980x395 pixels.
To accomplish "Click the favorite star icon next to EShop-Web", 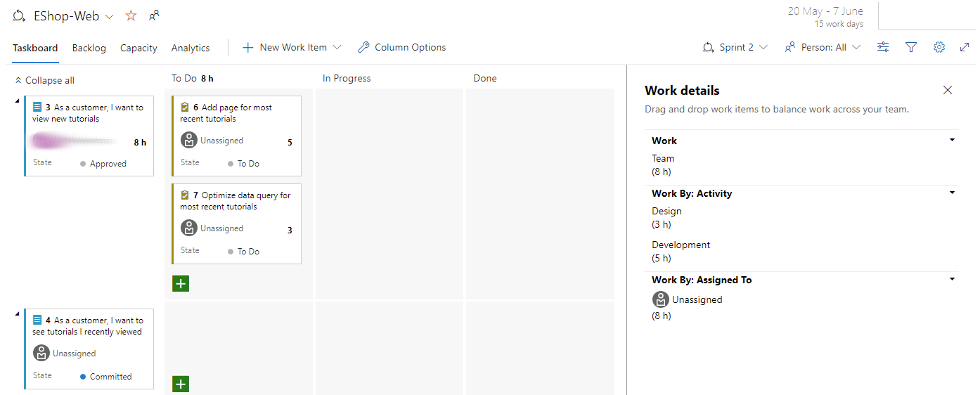I will point(131,15).
